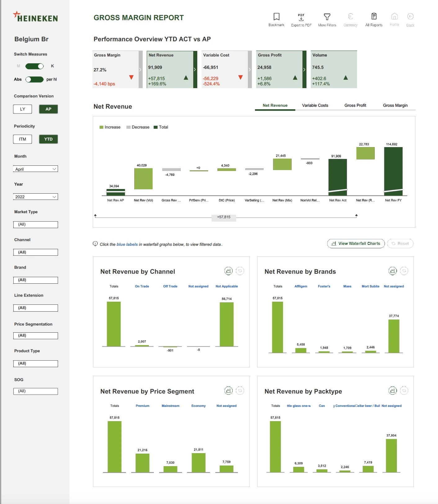Image resolution: width=438 pixels, height=504 pixels.
Task: Open the Month dropdown showing April
Action: (x=36, y=169)
